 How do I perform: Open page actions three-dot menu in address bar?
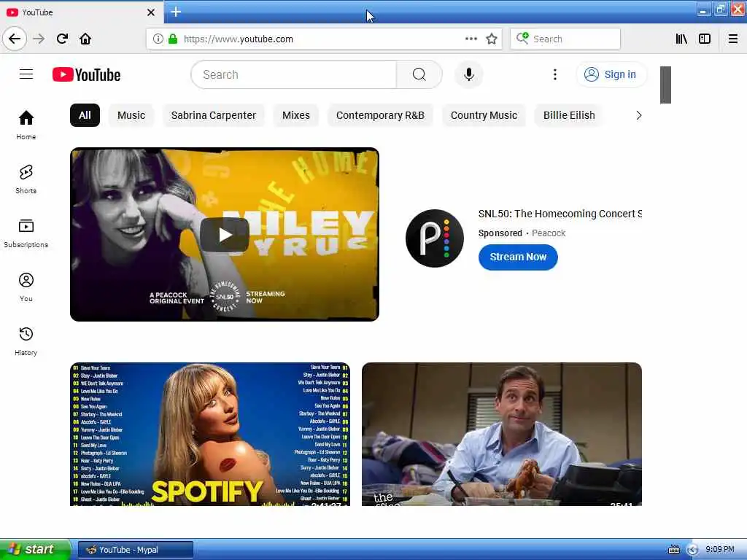(x=471, y=39)
